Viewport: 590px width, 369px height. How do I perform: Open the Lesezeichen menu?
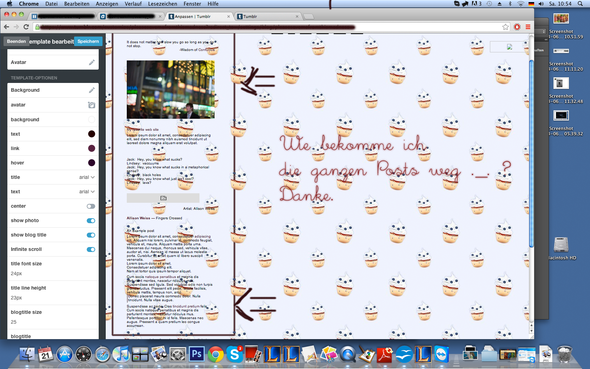pos(162,4)
